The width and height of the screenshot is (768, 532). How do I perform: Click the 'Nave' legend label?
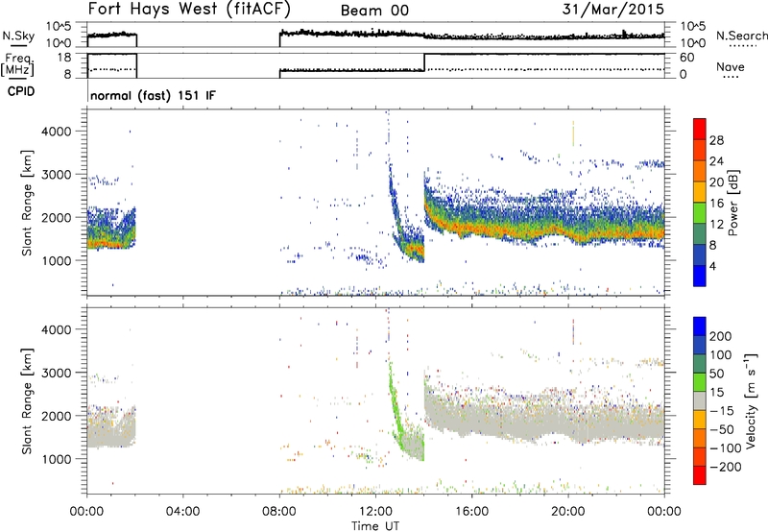click(x=730, y=66)
